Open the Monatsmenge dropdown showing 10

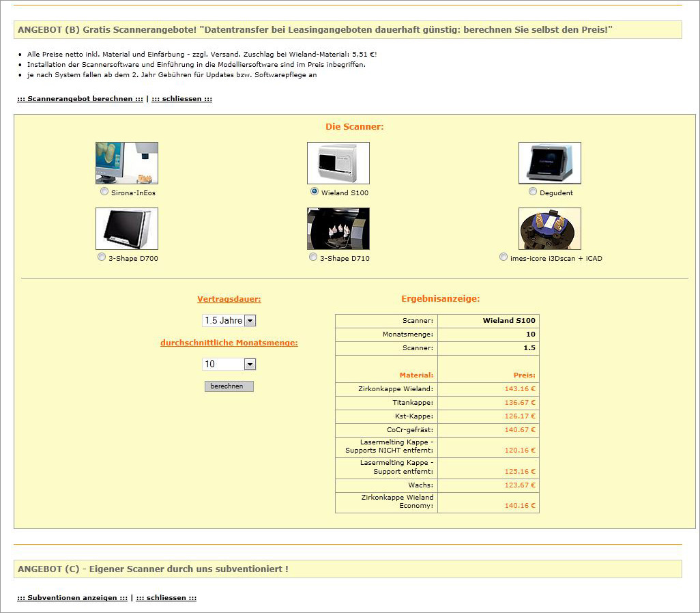(x=229, y=364)
